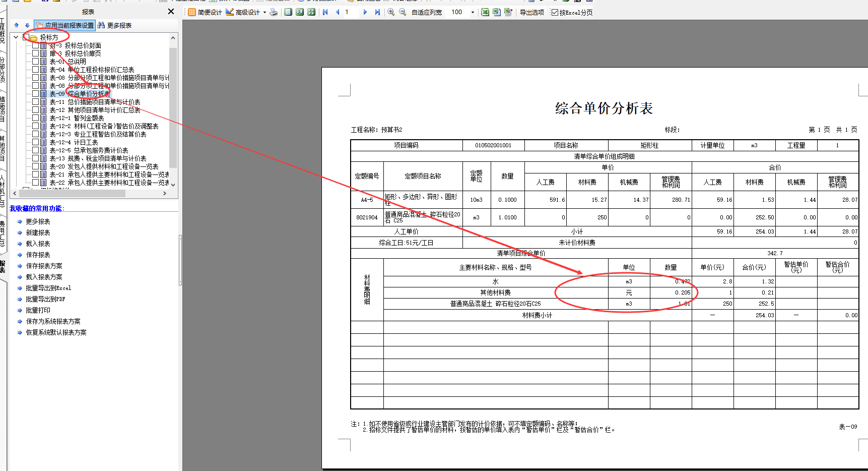Image resolution: width=868 pixels, height=471 pixels.
Task: Click 保存报表 link
Action: [38, 255]
